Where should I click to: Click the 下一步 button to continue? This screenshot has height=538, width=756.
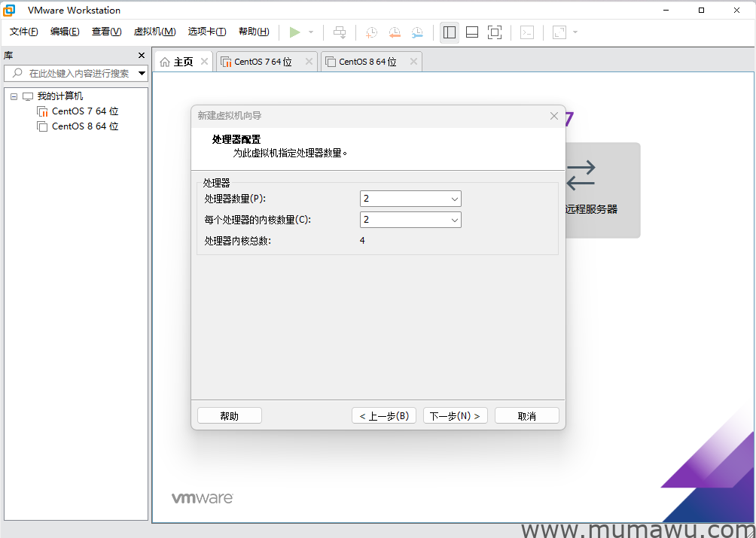[455, 415]
